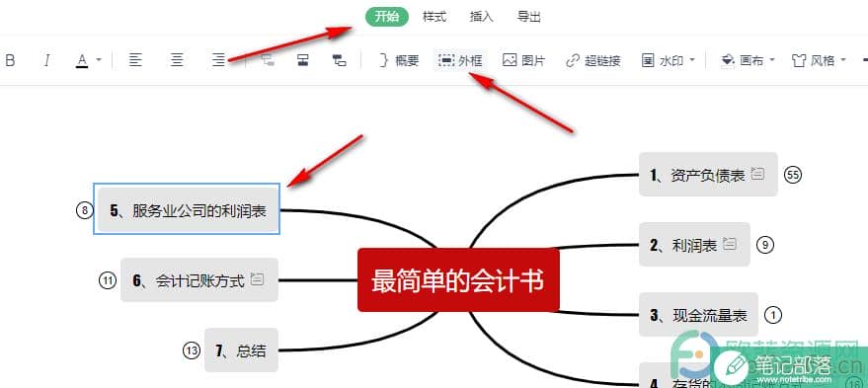Toggle italic formatting
Screen dimensions: 868x388
[47, 61]
